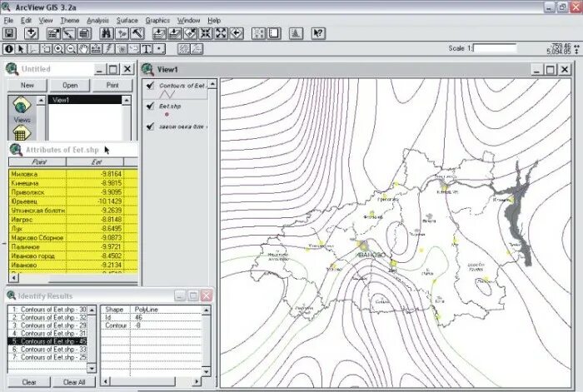
Task: Click the -9.8164 value cell
Action: (95, 174)
